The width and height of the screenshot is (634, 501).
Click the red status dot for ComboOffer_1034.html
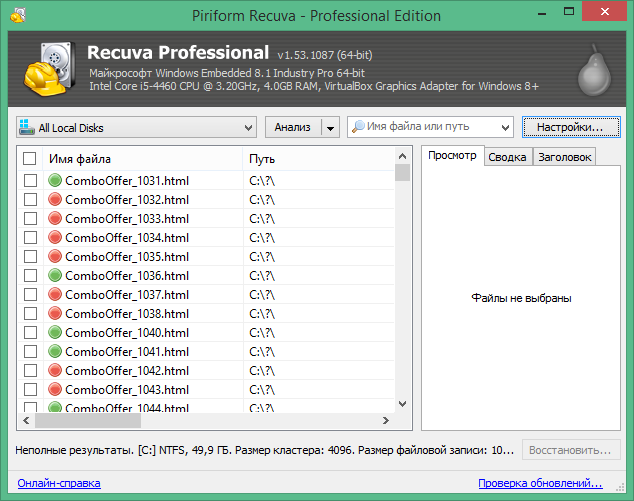[x=55, y=237]
